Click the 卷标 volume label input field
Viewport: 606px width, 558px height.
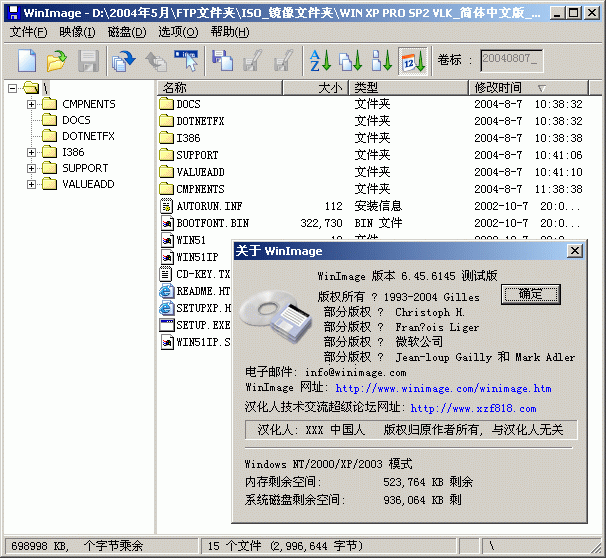[511, 60]
